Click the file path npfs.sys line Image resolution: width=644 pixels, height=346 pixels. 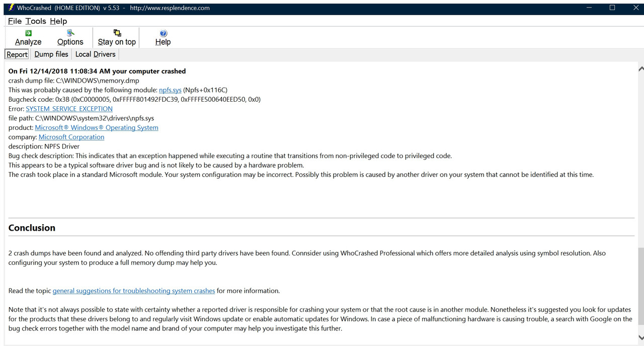[x=81, y=118]
